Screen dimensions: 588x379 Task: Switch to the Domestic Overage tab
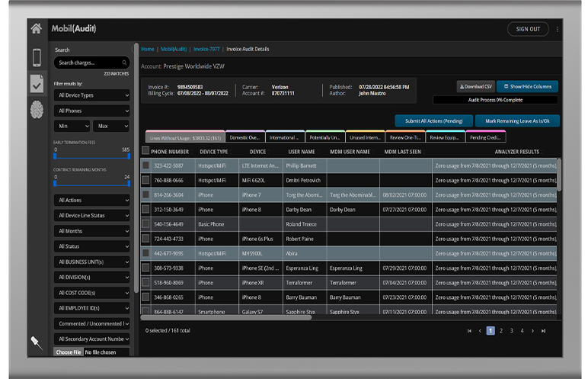[244, 137]
